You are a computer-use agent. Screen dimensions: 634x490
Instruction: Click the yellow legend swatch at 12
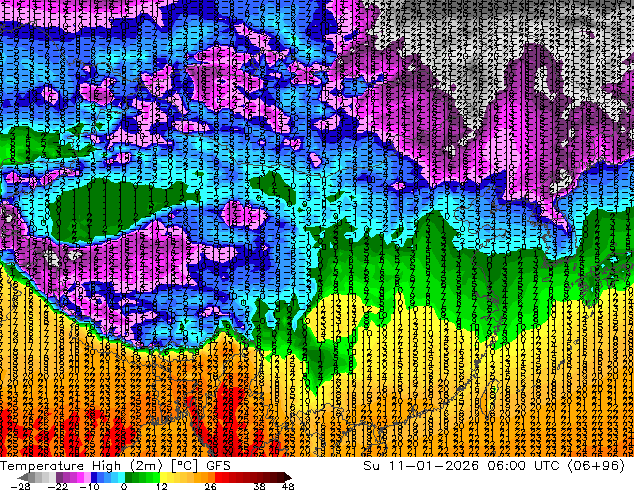pyautogui.click(x=163, y=477)
